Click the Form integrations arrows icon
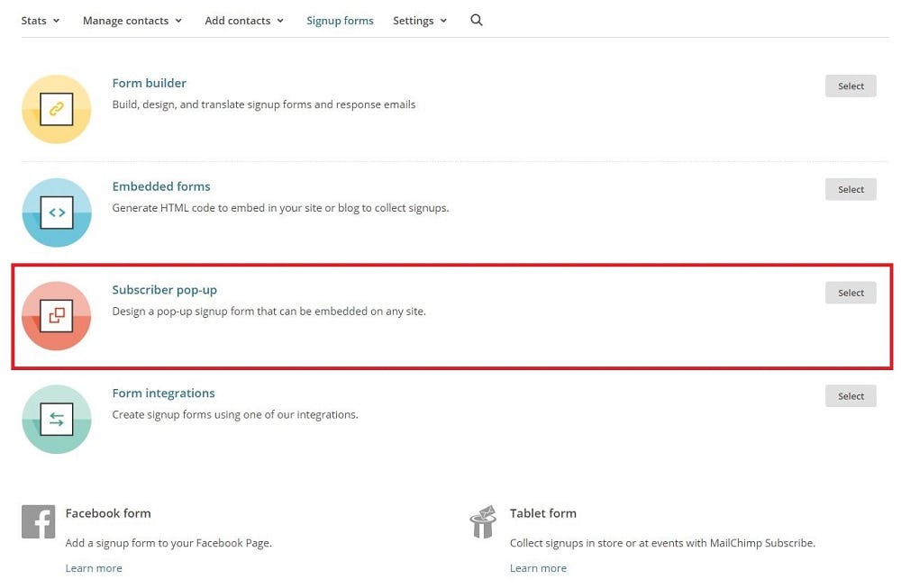Image resolution: width=901 pixels, height=588 pixels. (x=56, y=420)
